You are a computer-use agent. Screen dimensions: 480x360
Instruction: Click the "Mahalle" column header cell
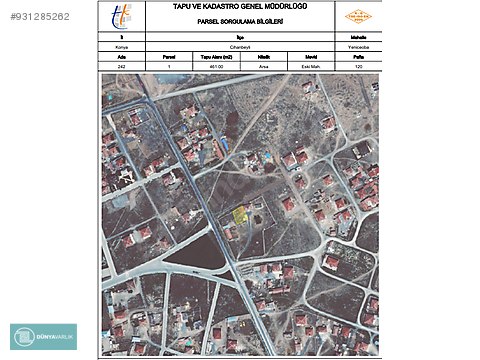pyautogui.click(x=358, y=37)
